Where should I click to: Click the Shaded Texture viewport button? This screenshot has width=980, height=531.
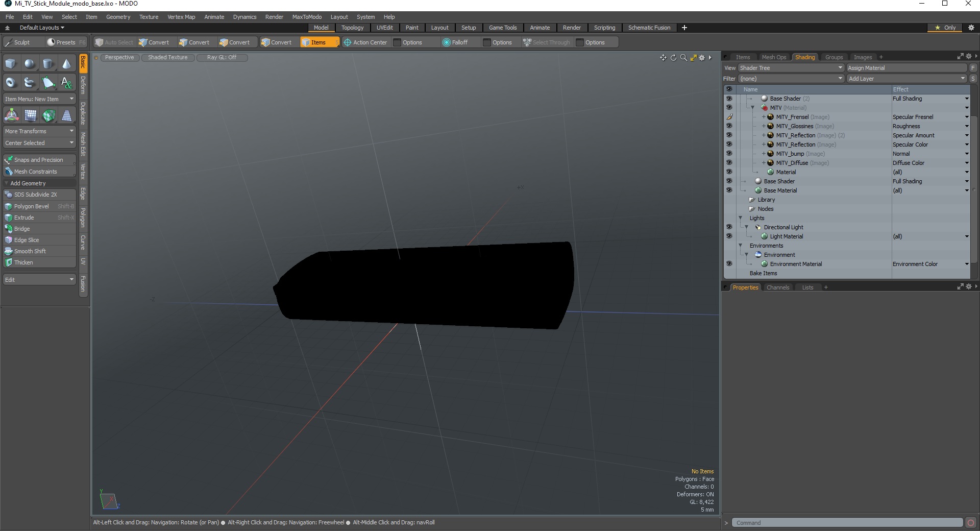[x=168, y=57]
